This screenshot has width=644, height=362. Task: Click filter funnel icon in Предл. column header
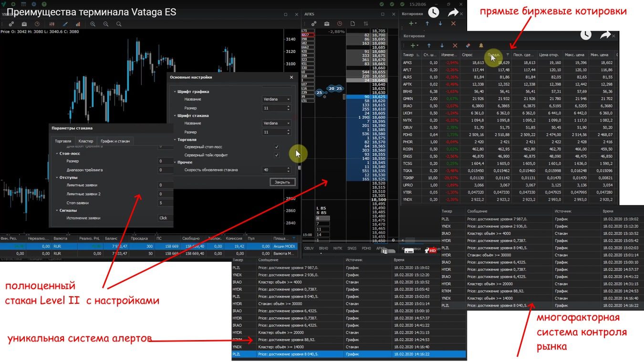508,55
